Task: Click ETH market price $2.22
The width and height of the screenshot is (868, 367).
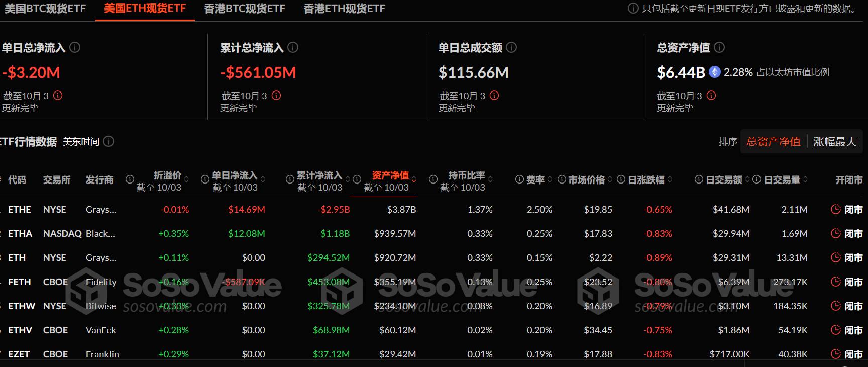Action: click(x=601, y=257)
